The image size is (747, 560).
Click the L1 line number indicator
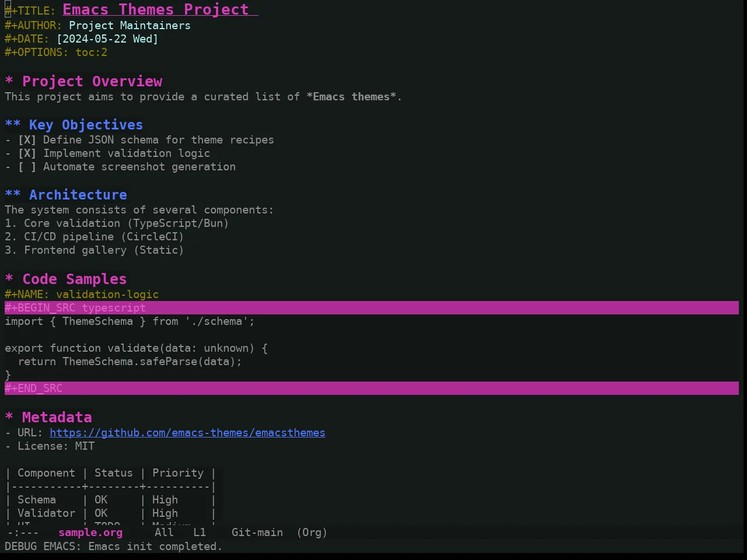pyautogui.click(x=200, y=533)
